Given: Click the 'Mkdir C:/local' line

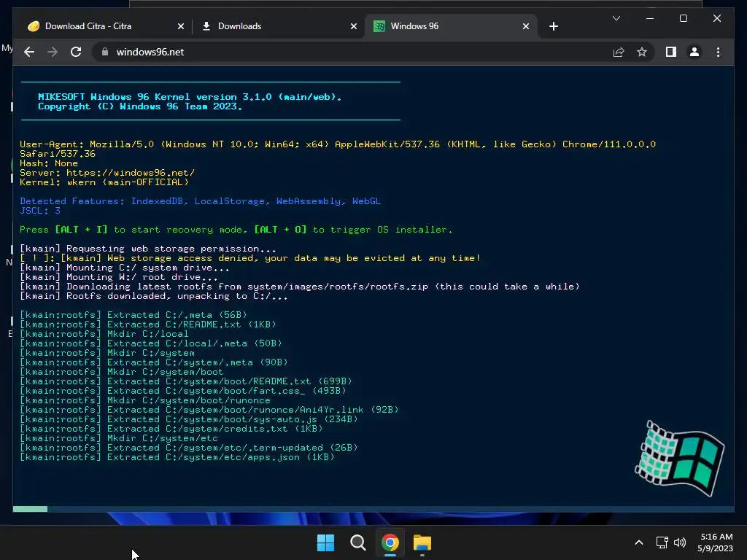Looking at the screenshot, I should (x=104, y=334).
